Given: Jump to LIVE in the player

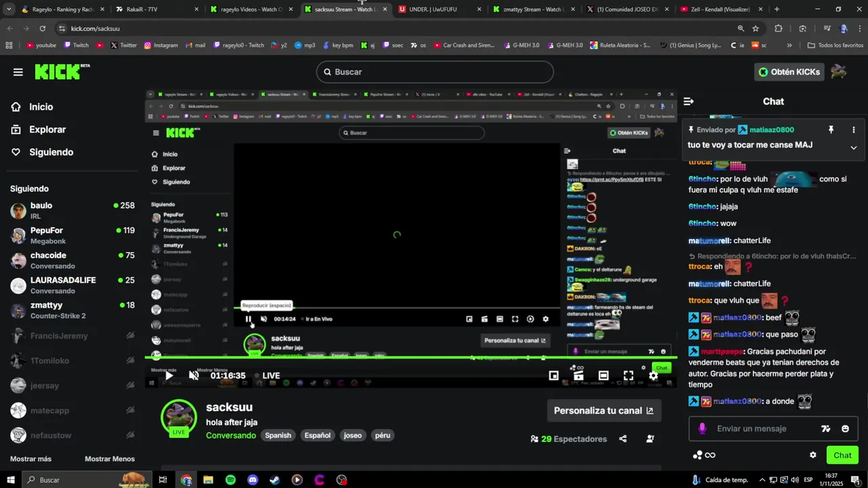Looking at the screenshot, I should tap(267, 375).
